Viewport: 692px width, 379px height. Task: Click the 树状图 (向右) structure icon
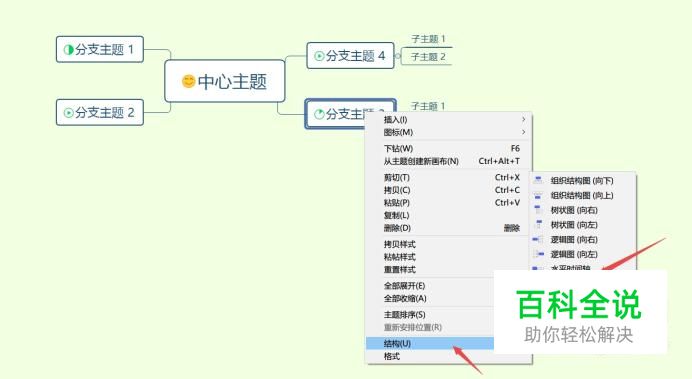(x=538, y=210)
